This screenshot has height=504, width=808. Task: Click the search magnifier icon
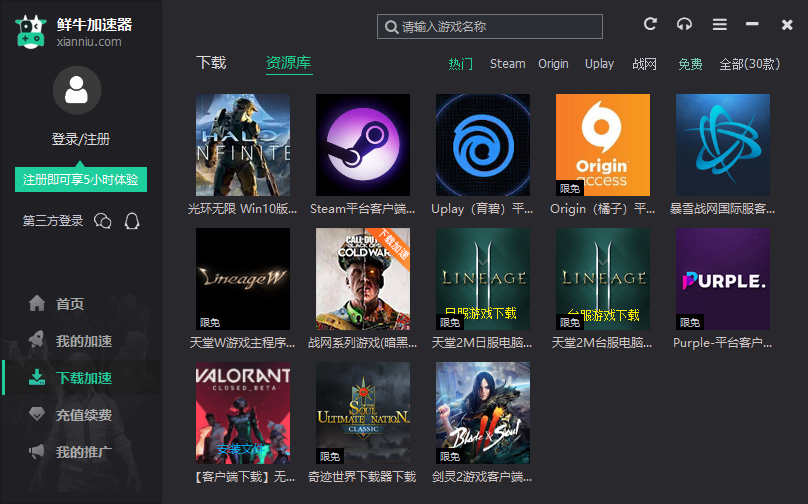point(390,27)
